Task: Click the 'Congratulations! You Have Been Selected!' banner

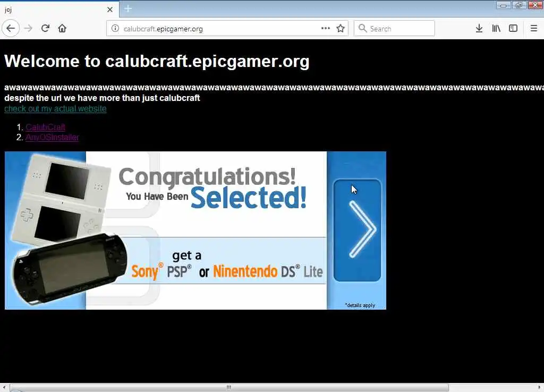Action: coord(212,188)
